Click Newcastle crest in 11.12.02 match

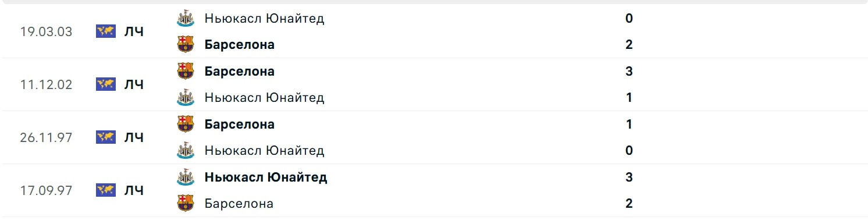[x=185, y=97]
